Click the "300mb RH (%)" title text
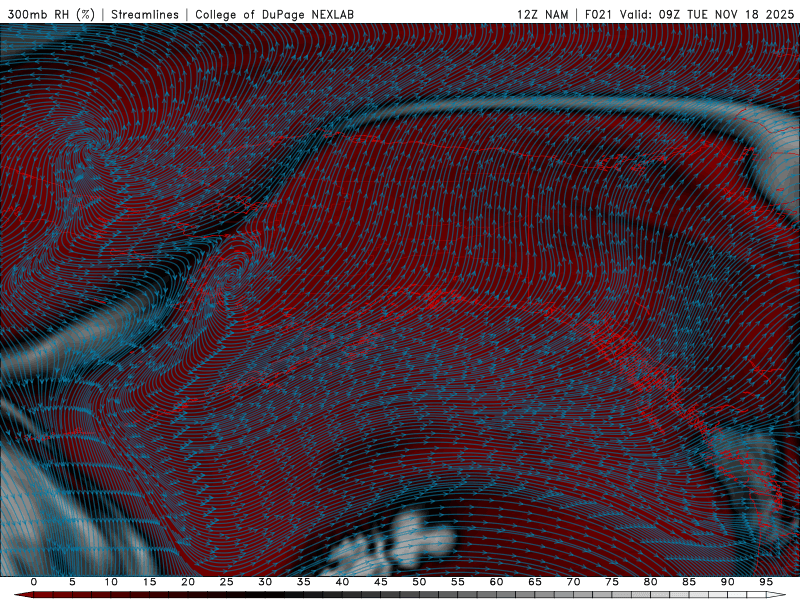Image resolution: width=800 pixels, height=600 pixels. click(51, 15)
